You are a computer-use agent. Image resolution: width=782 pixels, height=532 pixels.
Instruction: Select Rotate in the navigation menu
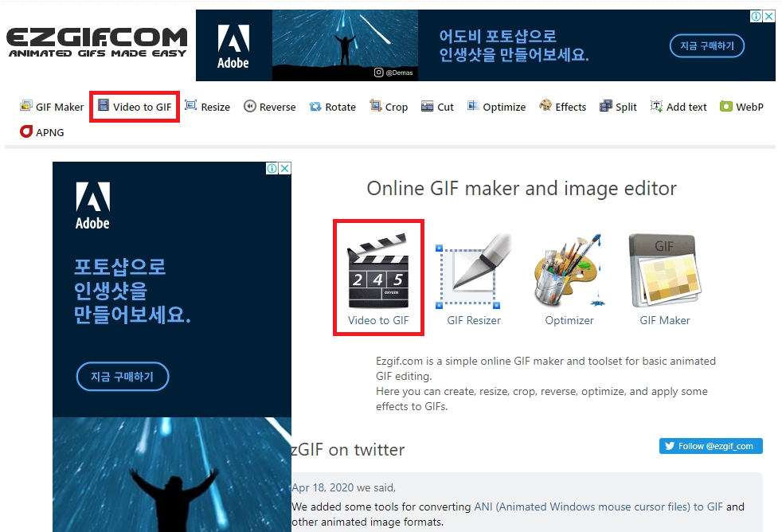coord(333,107)
